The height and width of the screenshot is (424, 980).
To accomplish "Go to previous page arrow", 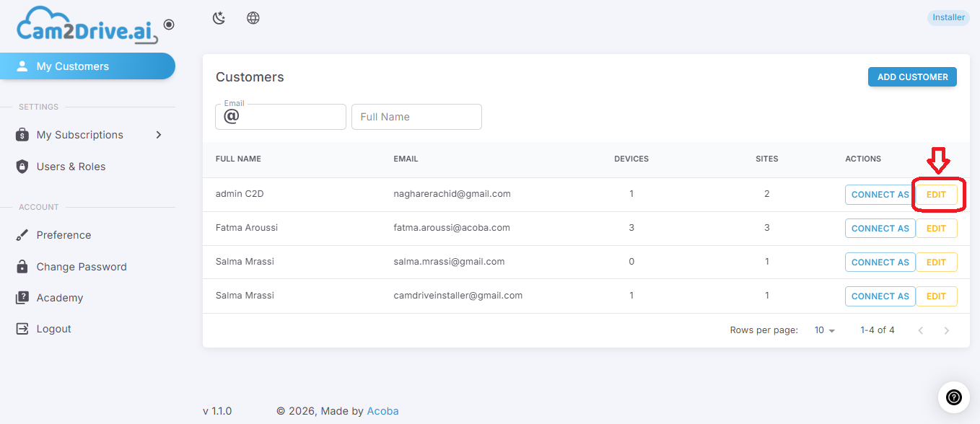I will pyautogui.click(x=921, y=330).
